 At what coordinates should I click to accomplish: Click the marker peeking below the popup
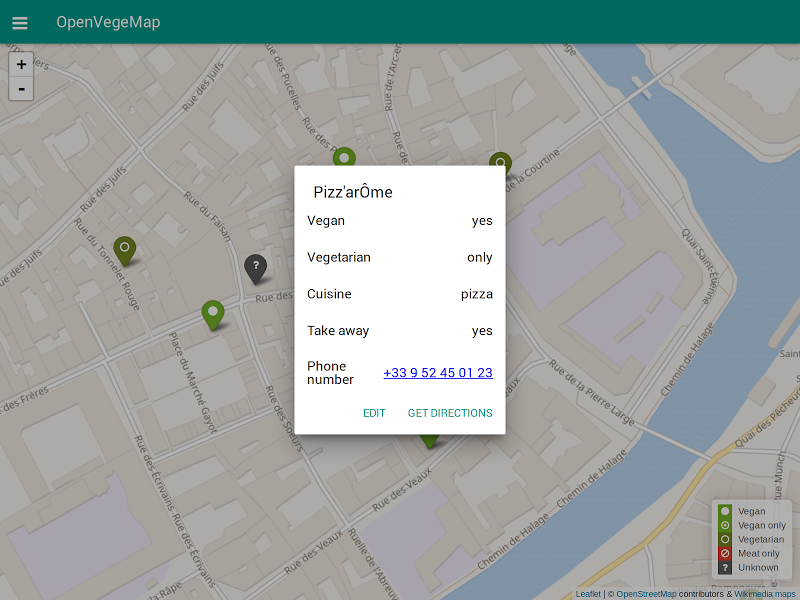click(429, 440)
